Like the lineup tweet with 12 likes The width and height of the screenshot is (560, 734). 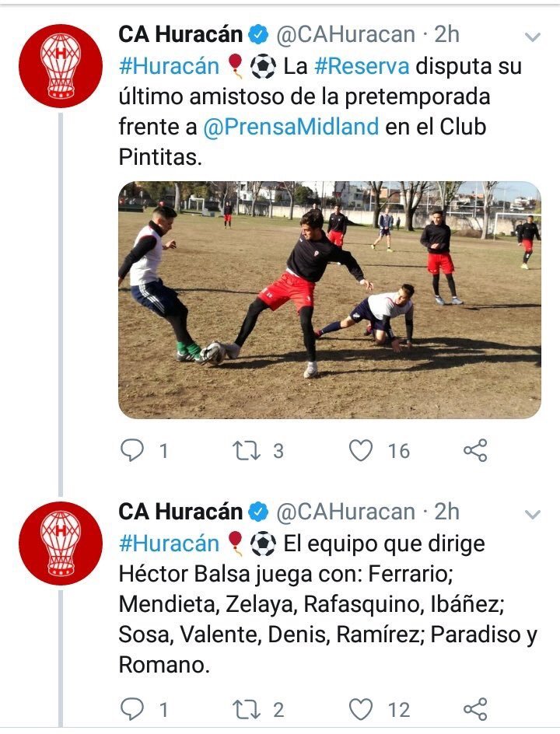(361, 709)
